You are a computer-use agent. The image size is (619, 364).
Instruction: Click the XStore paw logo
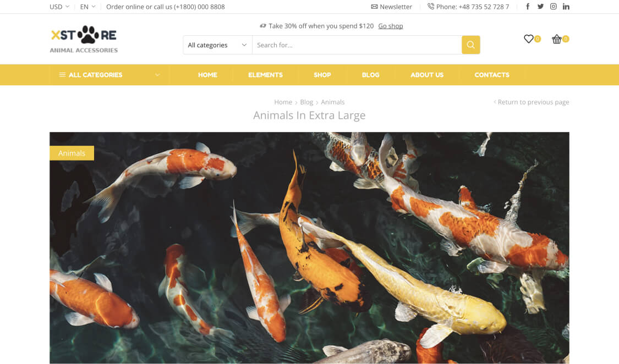[84, 39]
